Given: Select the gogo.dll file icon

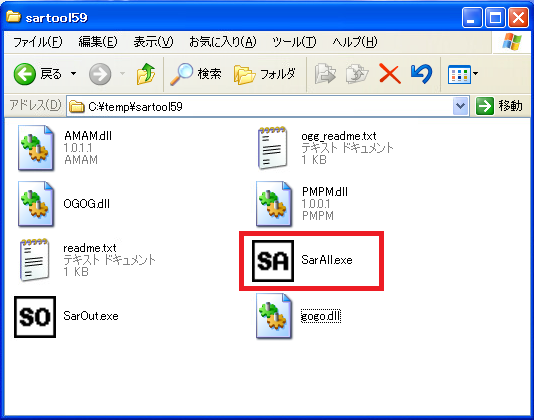Looking at the screenshot, I should [274, 316].
